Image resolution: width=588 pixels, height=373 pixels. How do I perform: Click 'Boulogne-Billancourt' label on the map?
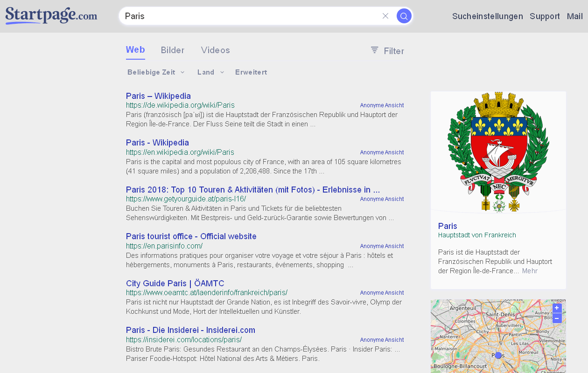tap(460, 366)
